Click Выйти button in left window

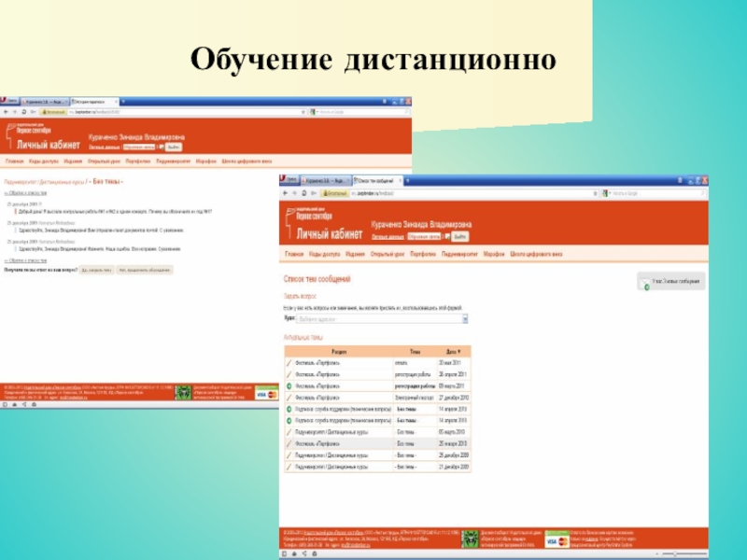click(174, 147)
